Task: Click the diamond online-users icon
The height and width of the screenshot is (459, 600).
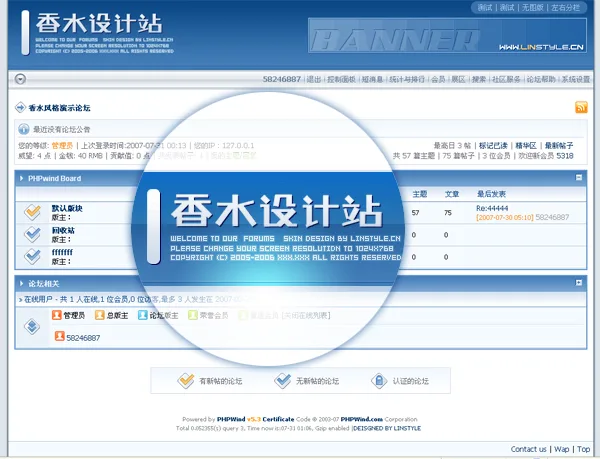Action: pos(32,327)
